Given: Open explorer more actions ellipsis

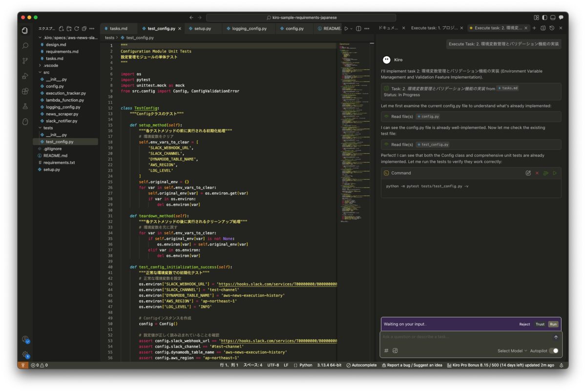Looking at the screenshot, I should (92, 28).
